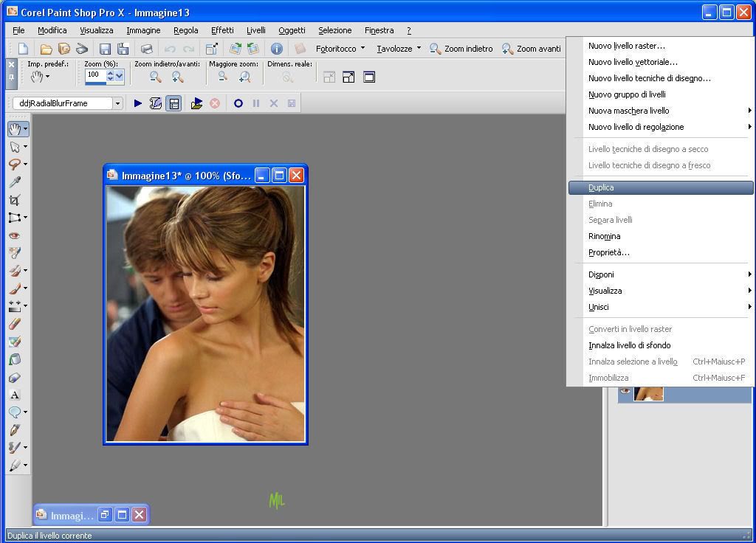This screenshot has height=543, width=756.
Task: Click the layer thumbnail in Layers palette
Action: (x=648, y=393)
